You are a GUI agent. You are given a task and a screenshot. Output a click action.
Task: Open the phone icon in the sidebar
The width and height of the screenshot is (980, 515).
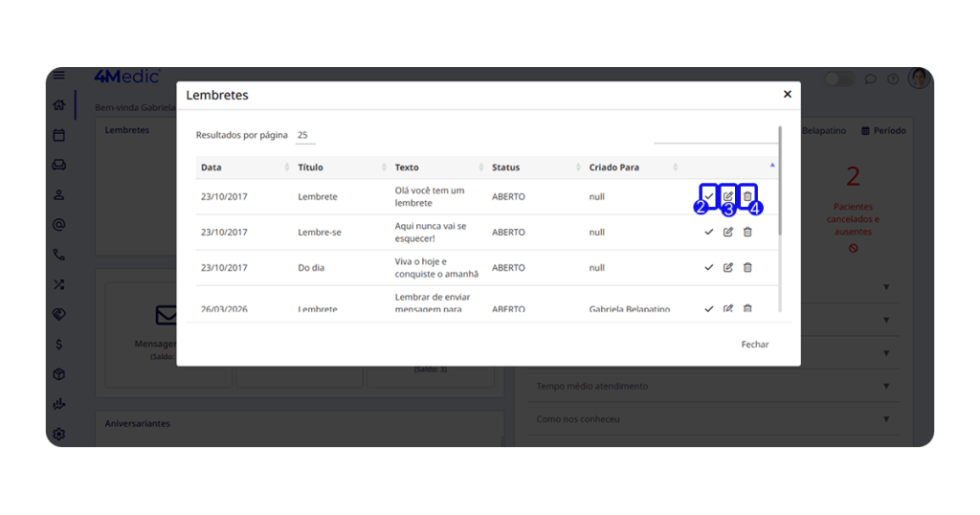coord(59,255)
